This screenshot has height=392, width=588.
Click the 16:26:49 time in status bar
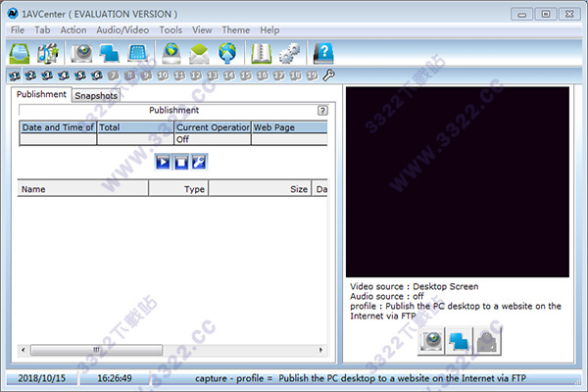(115, 378)
